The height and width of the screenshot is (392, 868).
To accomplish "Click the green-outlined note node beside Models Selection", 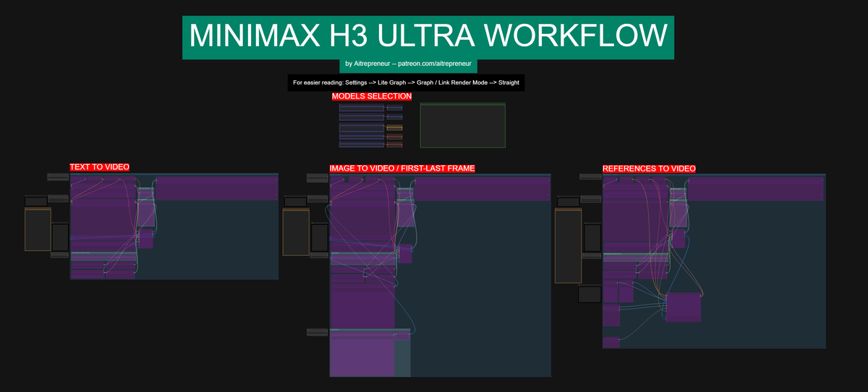I will coord(462,126).
